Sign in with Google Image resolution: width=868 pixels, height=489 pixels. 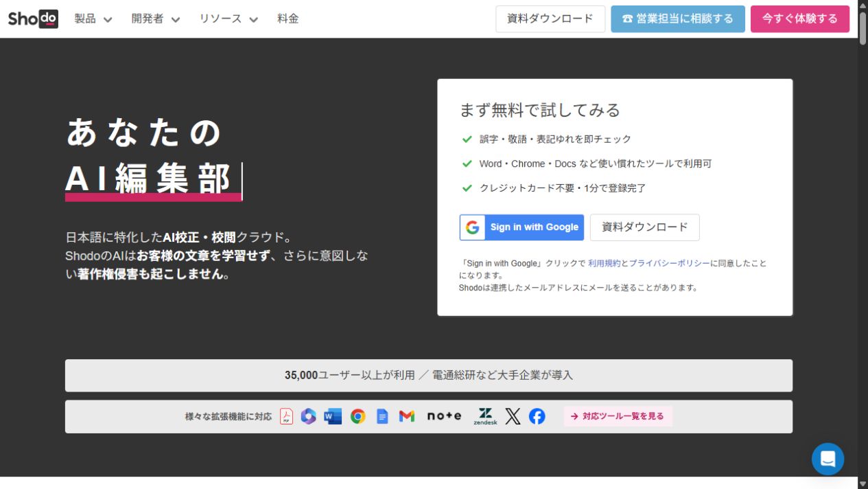click(x=521, y=227)
